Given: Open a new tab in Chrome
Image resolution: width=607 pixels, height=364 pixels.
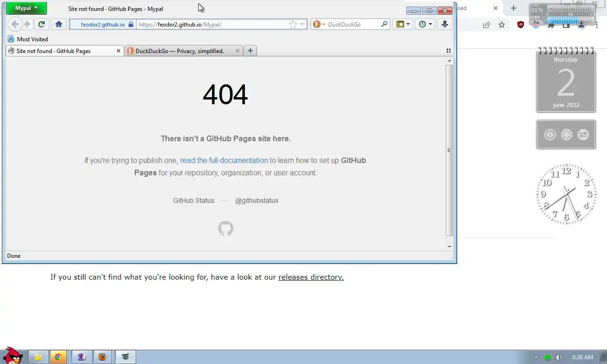Looking at the screenshot, I should 513,8.
